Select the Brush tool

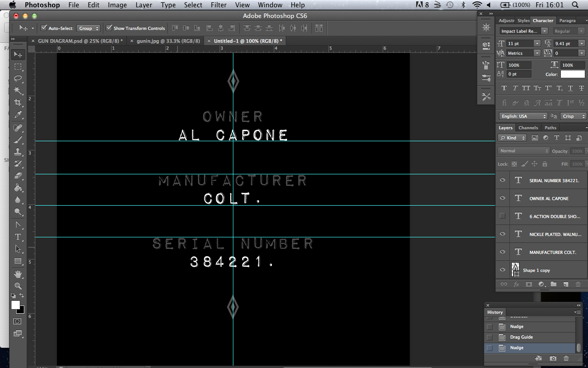point(18,139)
